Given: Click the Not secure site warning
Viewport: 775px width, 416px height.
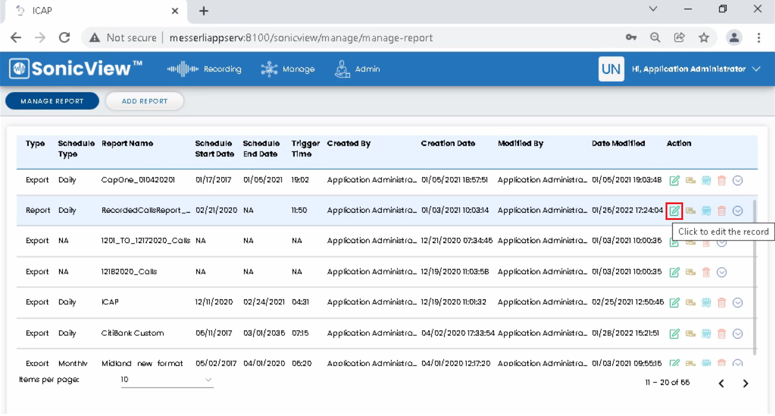Looking at the screenshot, I should (123, 38).
